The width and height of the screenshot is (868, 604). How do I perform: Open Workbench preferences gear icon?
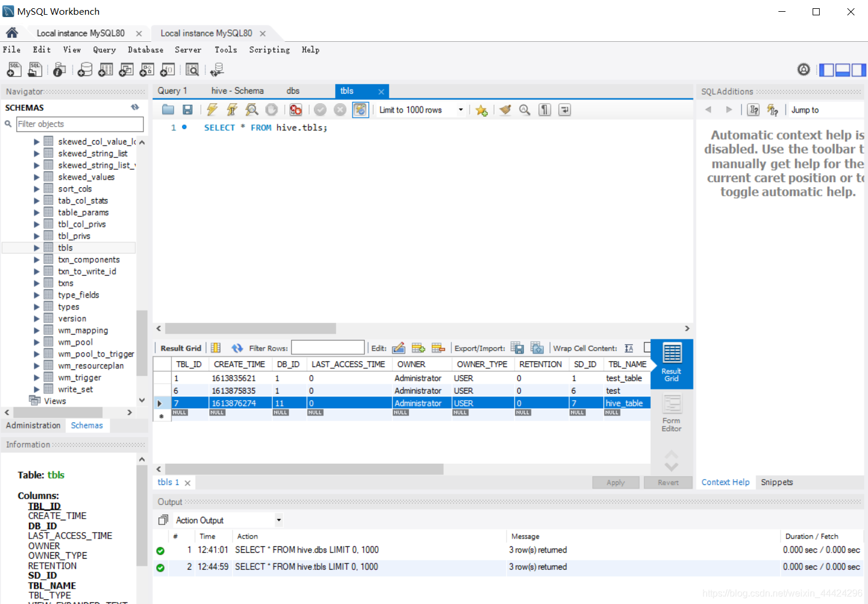[804, 70]
